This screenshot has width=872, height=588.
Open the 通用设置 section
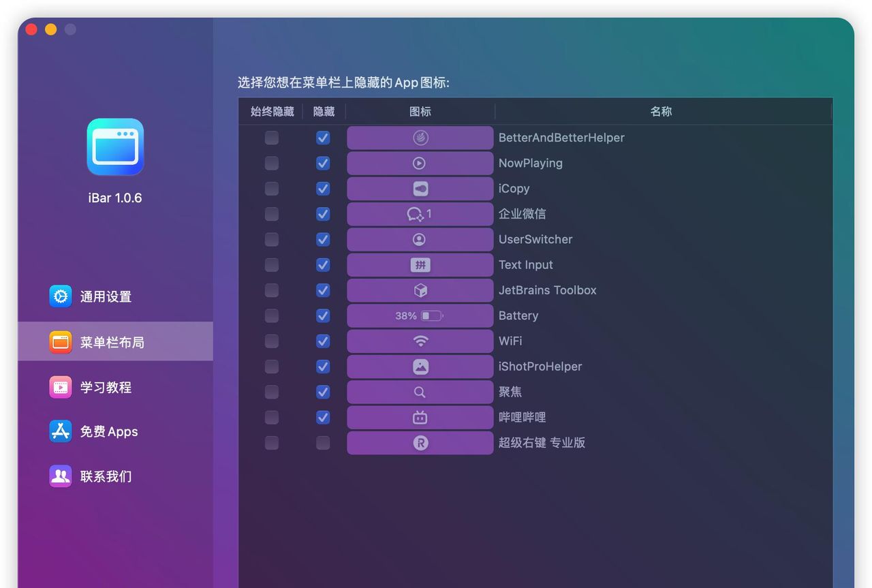pos(115,296)
